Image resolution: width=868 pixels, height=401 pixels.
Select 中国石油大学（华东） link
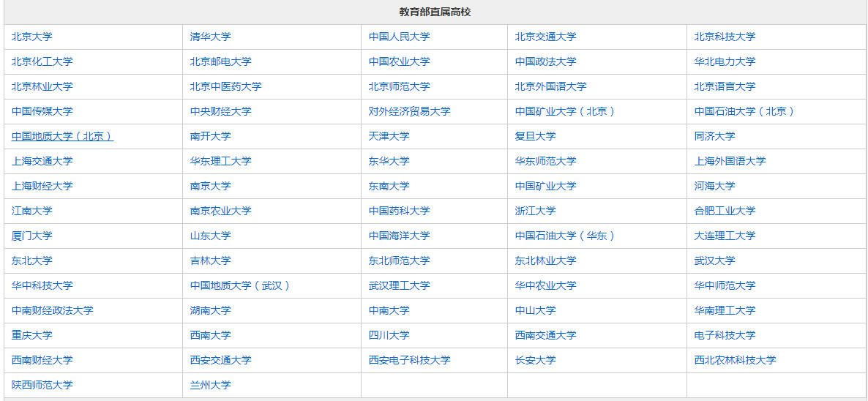565,236
